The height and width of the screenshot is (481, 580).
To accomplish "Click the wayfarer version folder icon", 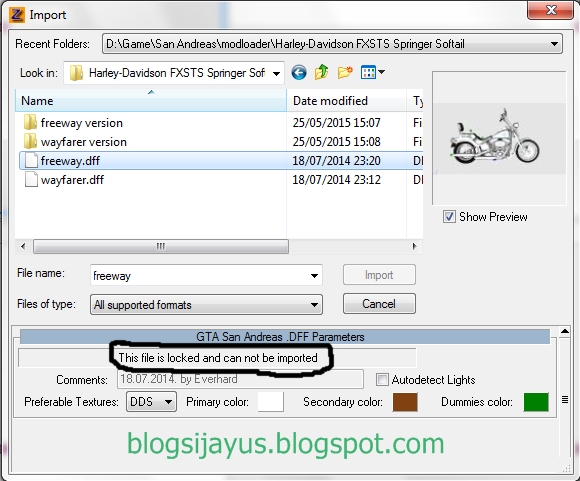I will tap(30, 141).
